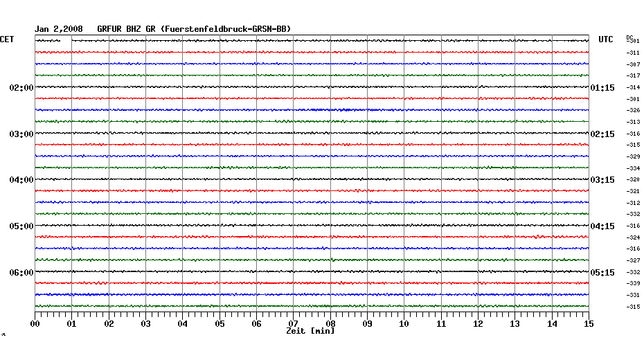Click minute tick label 04
The height and width of the screenshot is (342, 644).
point(183,324)
